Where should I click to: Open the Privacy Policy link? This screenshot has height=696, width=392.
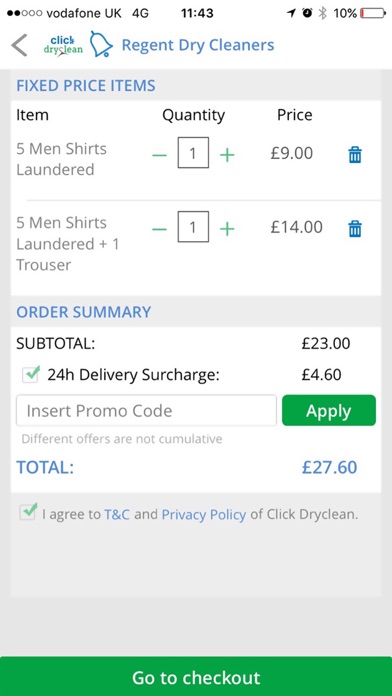[x=204, y=515]
